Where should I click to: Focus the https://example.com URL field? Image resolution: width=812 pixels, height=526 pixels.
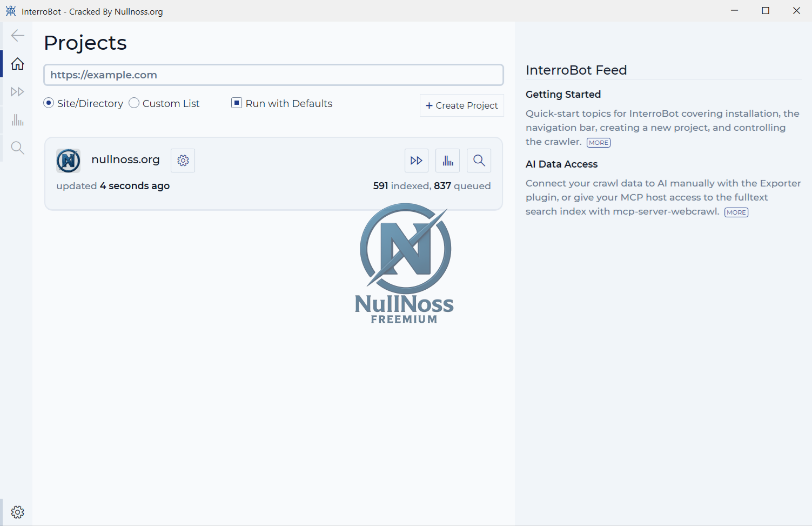tap(273, 75)
